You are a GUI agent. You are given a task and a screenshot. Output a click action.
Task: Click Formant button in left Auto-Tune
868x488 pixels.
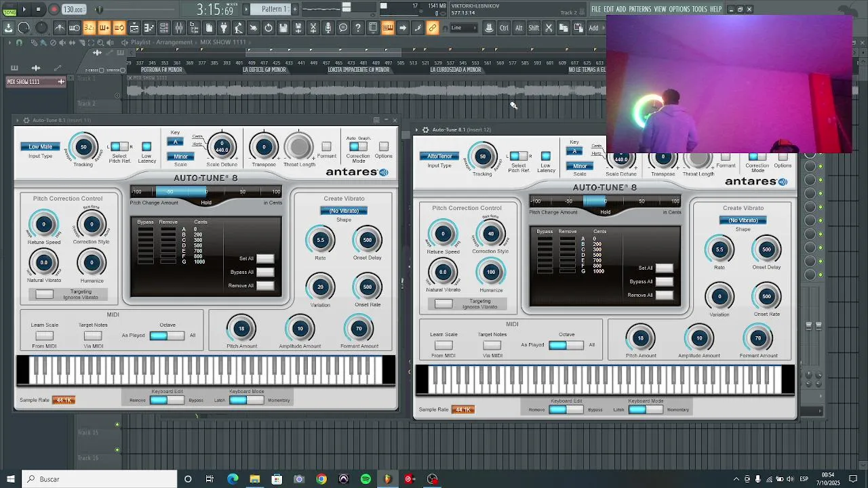pyautogui.click(x=326, y=146)
